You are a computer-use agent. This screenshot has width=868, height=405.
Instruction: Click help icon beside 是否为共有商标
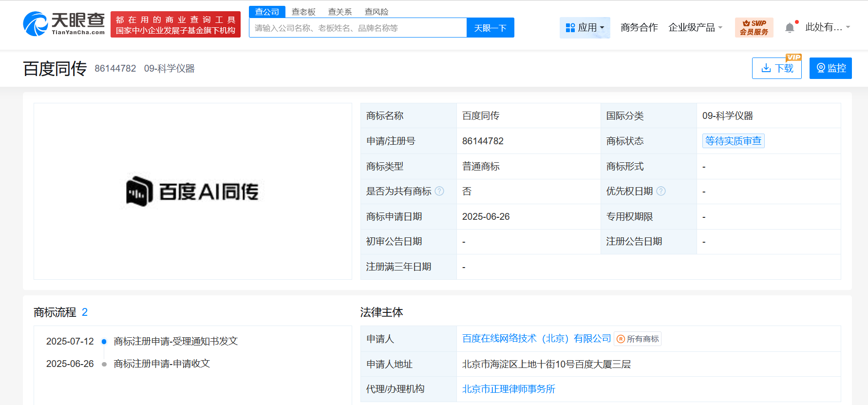click(x=439, y=191)
